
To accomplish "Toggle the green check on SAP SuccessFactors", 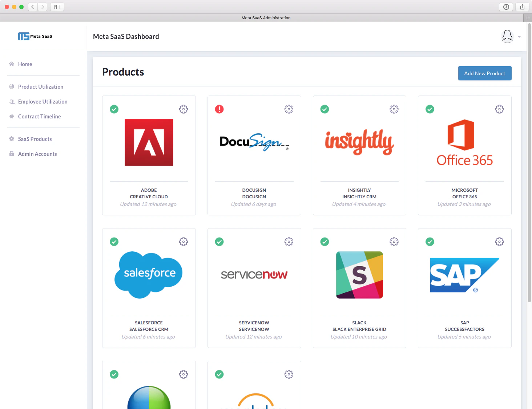I will (430, 242).
